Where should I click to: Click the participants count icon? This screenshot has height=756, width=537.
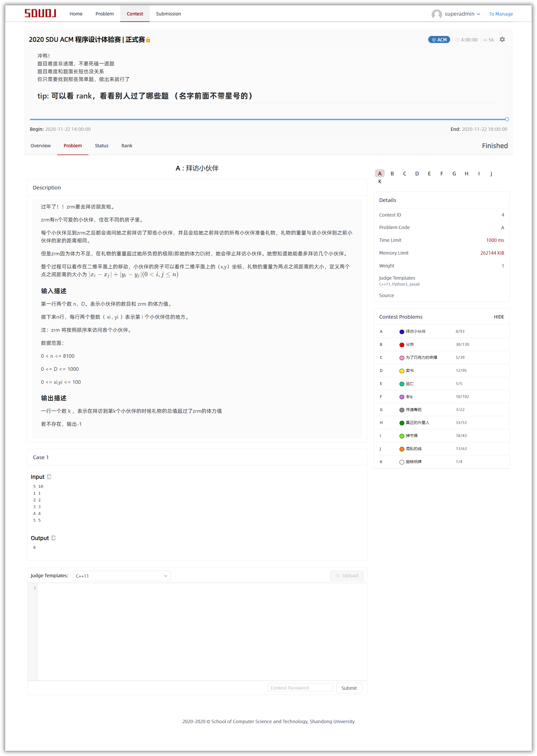[x=485, y=40]
